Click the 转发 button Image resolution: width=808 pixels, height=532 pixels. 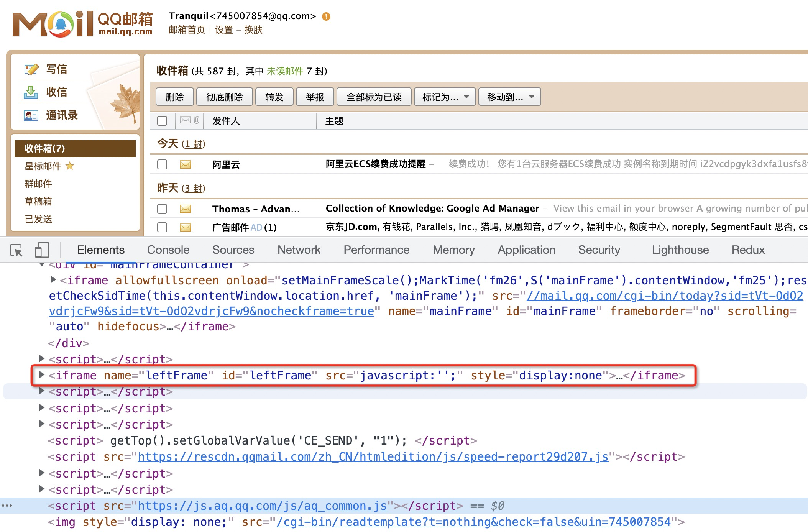(274, 97)
